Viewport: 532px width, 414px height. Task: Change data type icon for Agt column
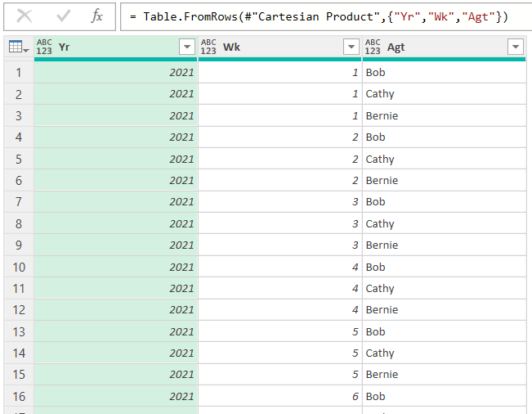click(373, 47)
